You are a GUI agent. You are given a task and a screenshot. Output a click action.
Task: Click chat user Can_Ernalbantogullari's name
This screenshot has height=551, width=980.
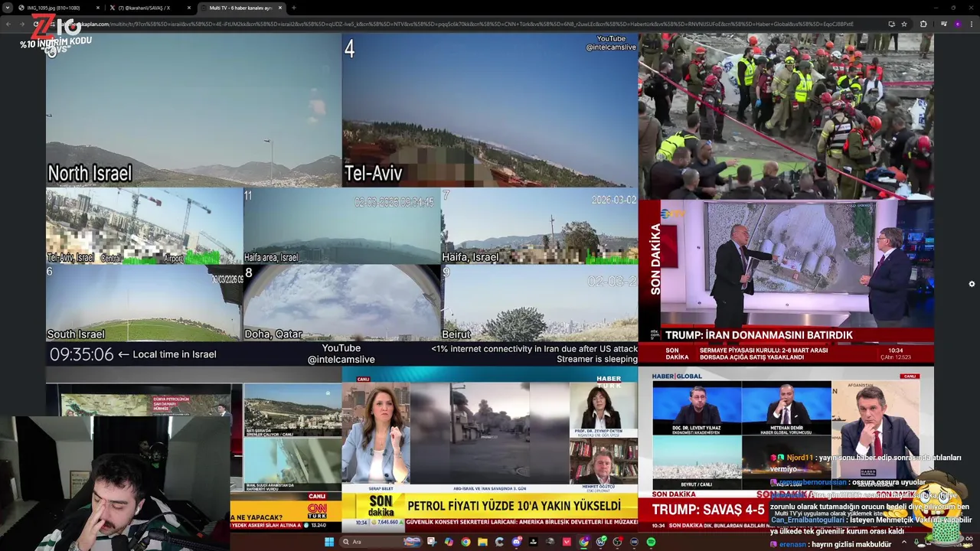(808, 520)
